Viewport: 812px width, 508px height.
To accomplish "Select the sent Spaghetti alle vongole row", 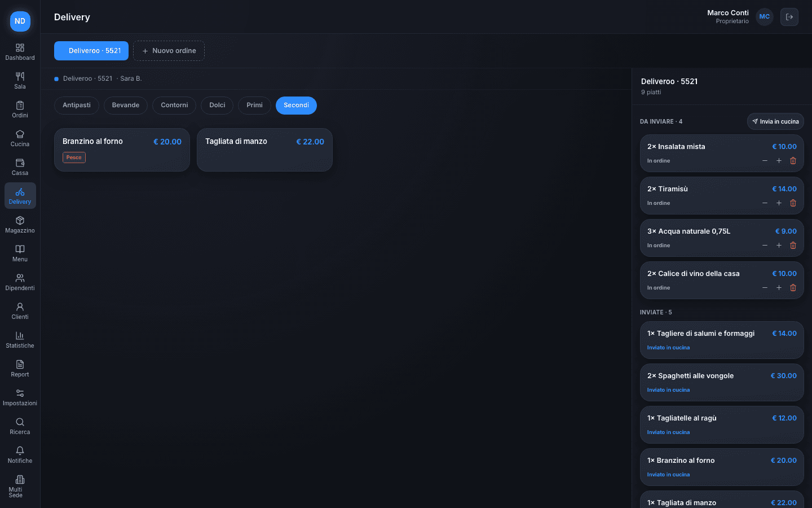I will pos(722,382).
